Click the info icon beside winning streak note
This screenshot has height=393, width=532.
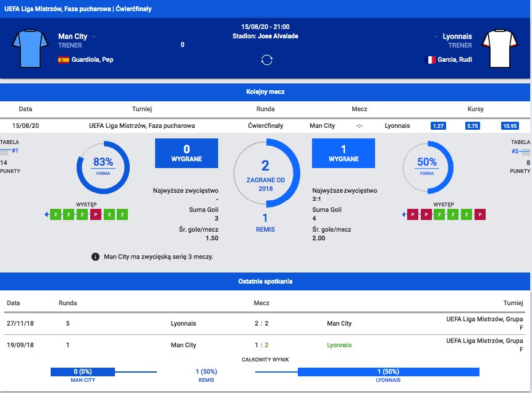[x=95, y=256]
